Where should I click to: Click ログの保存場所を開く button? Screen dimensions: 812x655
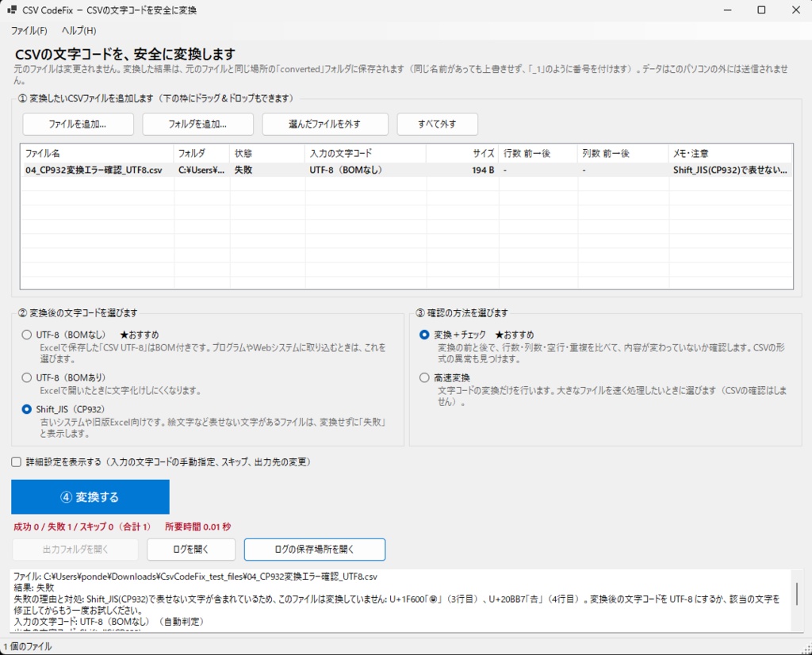click(315, 550)
